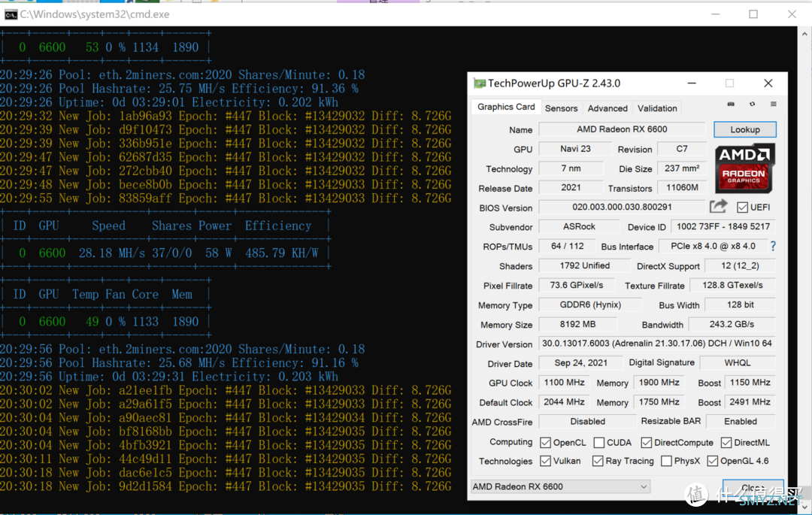Click the DirectX Support value 12 (12_2)
This screenshot has width=812, height=515.
740,266
